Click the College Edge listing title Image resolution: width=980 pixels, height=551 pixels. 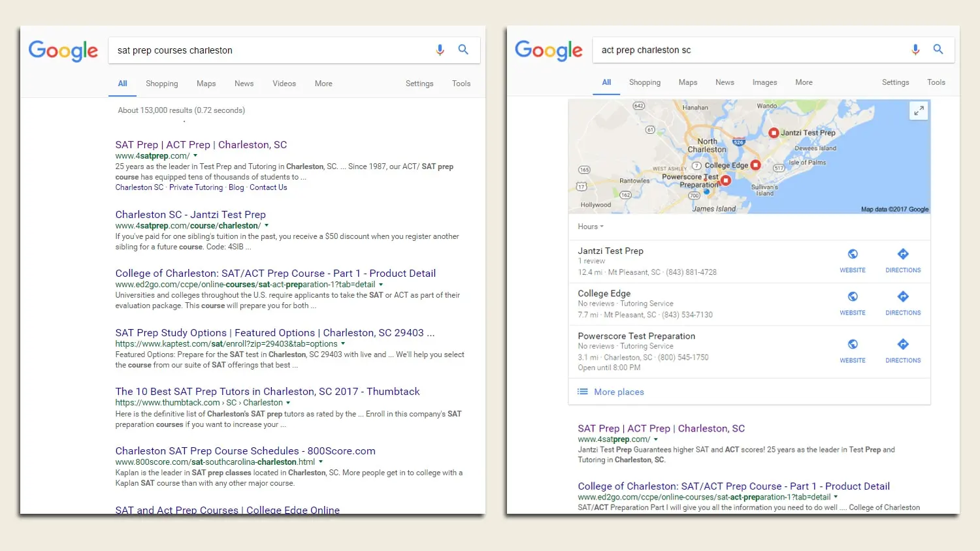604,294
